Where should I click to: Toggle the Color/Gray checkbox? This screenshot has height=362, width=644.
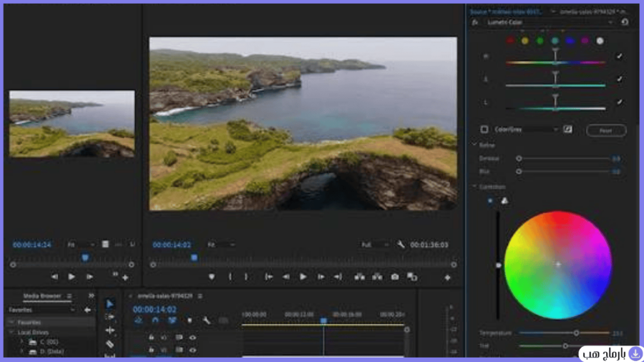pos(484,129)
